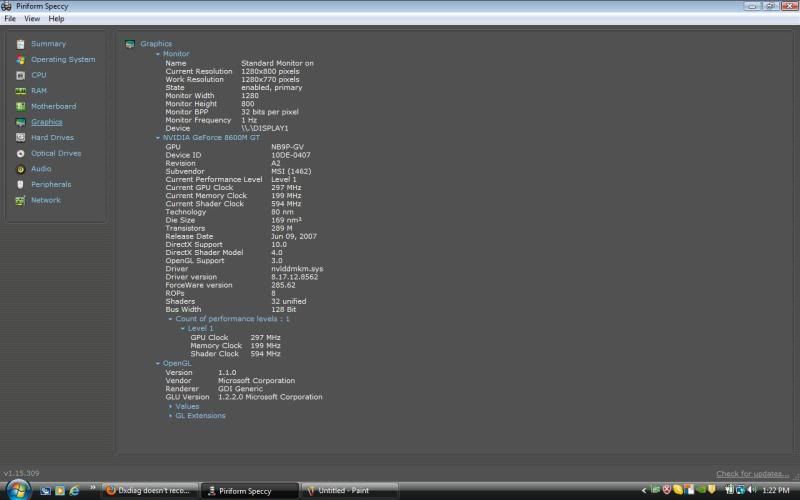Viewport: 800px width, 500px height.
Task: Click the Motherboard icon in sidebar
Action: coord(20,107)
